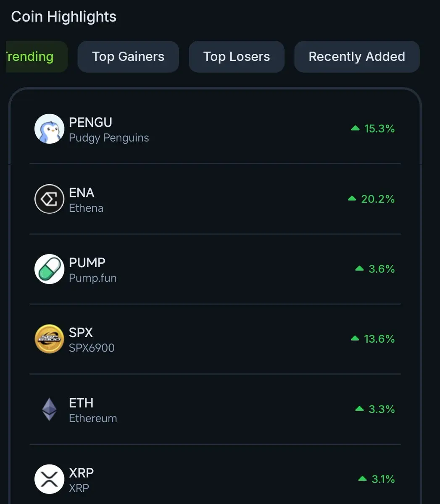
Task: Tap the Ethena ENA logo icon
Action: pos(49,199)
